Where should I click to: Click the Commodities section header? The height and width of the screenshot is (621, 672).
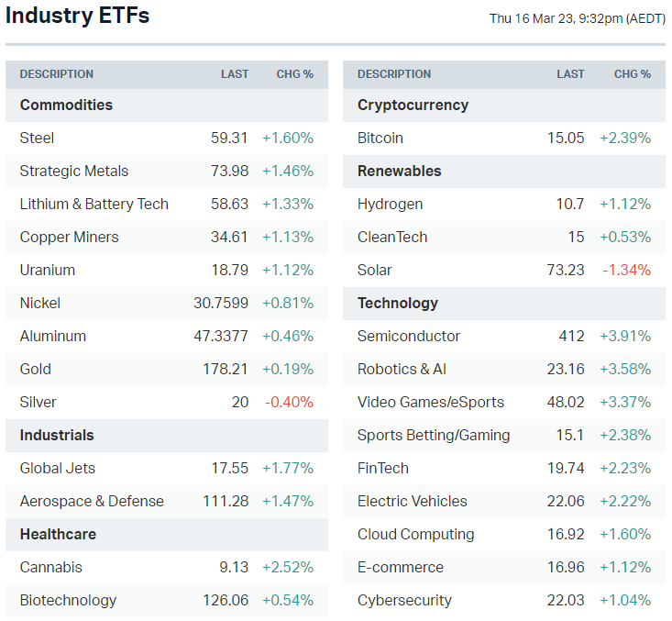point(66,105)
